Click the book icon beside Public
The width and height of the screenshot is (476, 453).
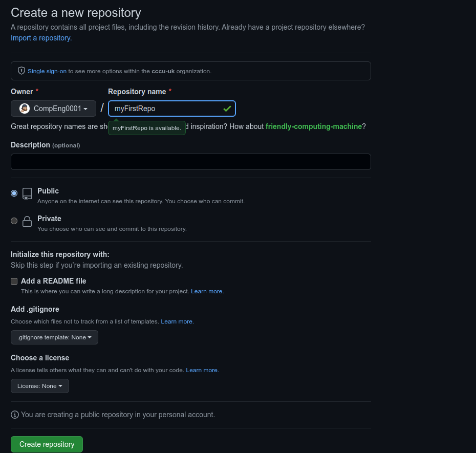[27, 193]
